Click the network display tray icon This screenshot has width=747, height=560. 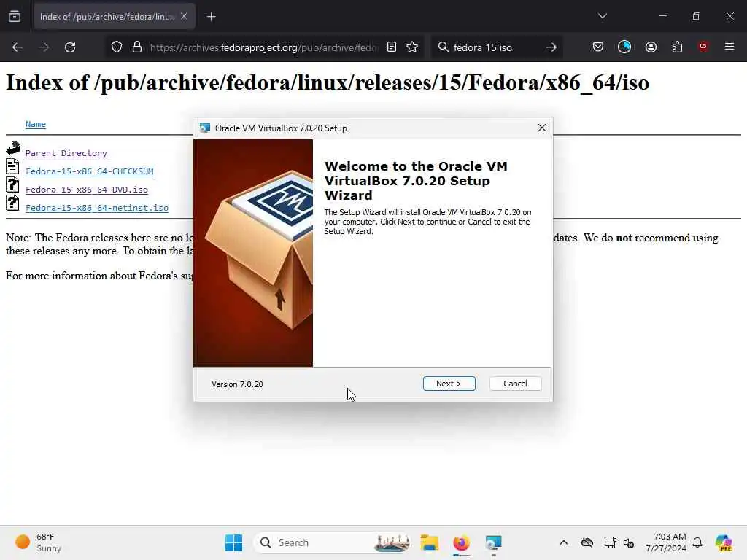[610, 542]
